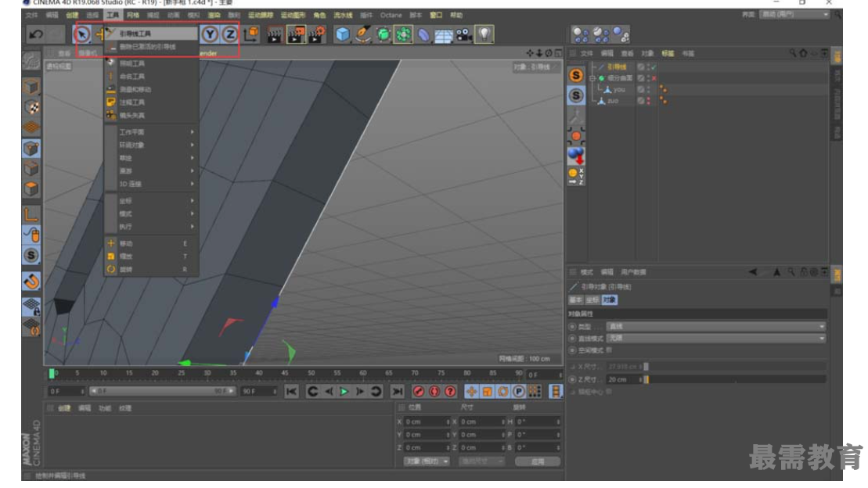Click the green subdivision generator icon
Image resolution: width=868 pixels, height=488 pixels.
point(383,34)
